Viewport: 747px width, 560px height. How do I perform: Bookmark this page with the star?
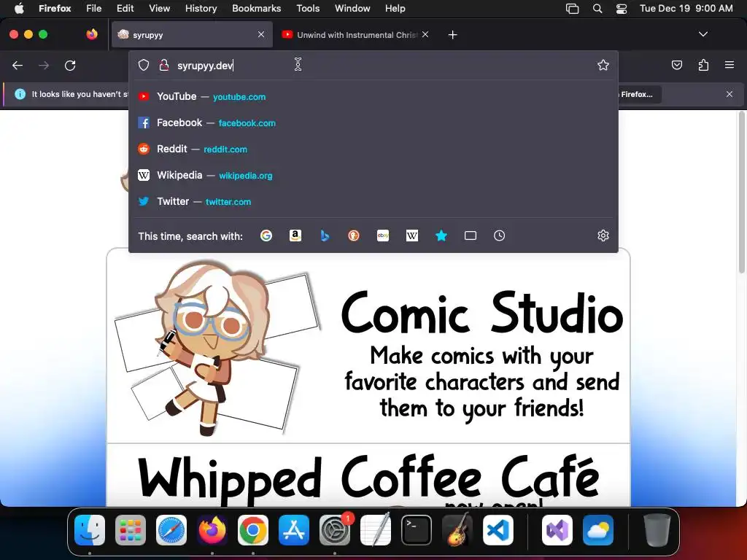[603, 65]
